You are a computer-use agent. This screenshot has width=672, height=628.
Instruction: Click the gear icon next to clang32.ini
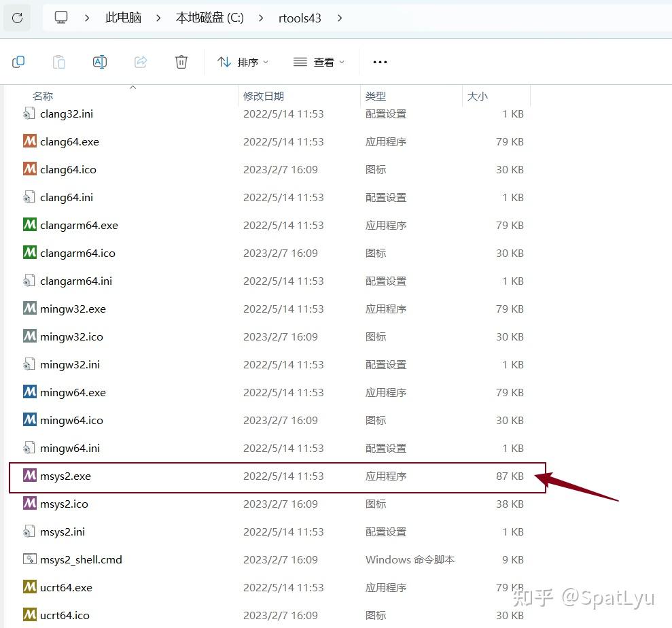pos(29,114)
